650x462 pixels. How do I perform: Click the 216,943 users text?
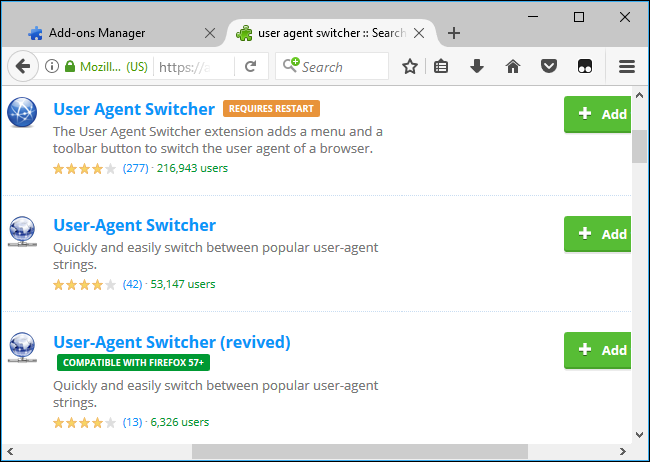[192, 168]
